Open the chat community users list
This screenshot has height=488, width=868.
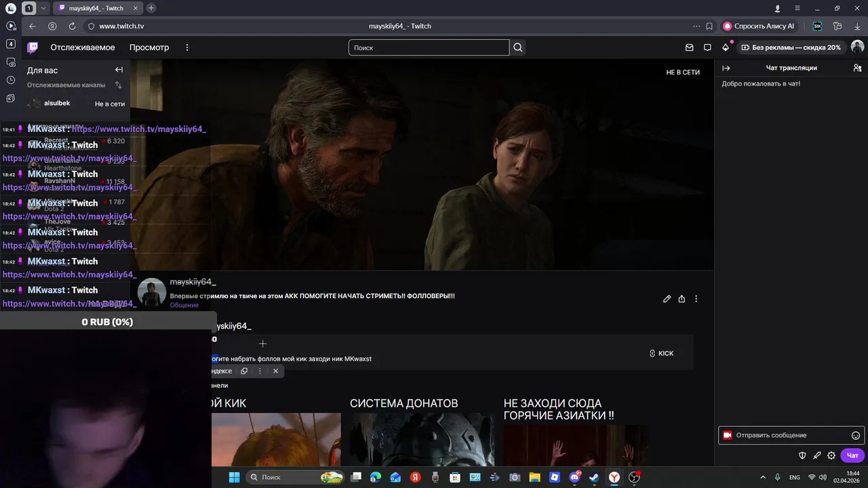click(x=857, y=68)
